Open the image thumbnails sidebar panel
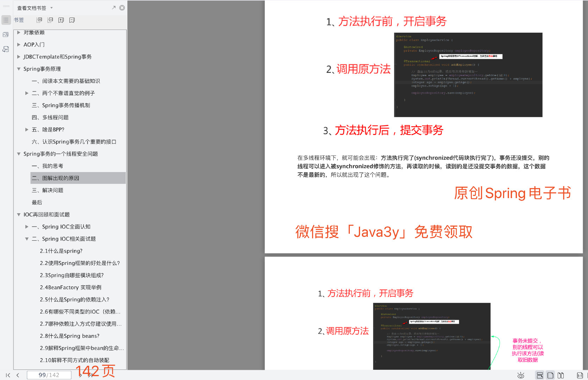The image size is (588, 380). [6, 34]
